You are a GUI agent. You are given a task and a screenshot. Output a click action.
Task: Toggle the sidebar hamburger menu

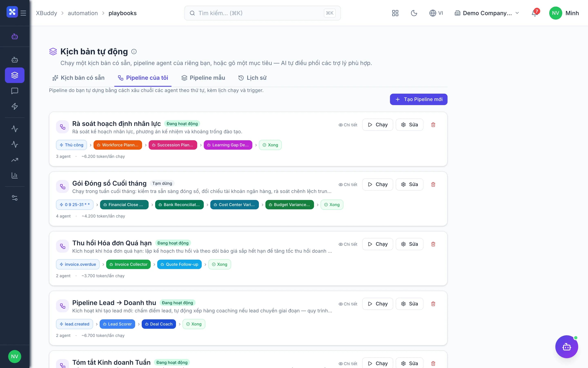[23, 13]
